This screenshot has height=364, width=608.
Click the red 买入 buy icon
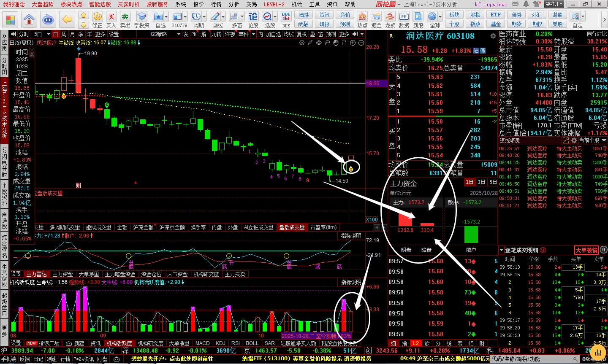[111, 19]
